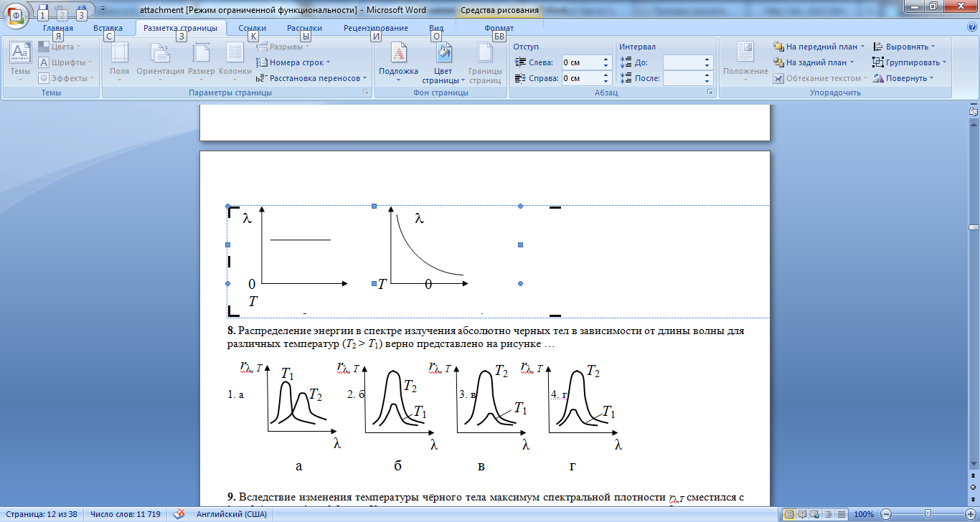This screenshot has width=980, height=522.
Task: Switch to Главная tab
Action: tap(57, 28)
